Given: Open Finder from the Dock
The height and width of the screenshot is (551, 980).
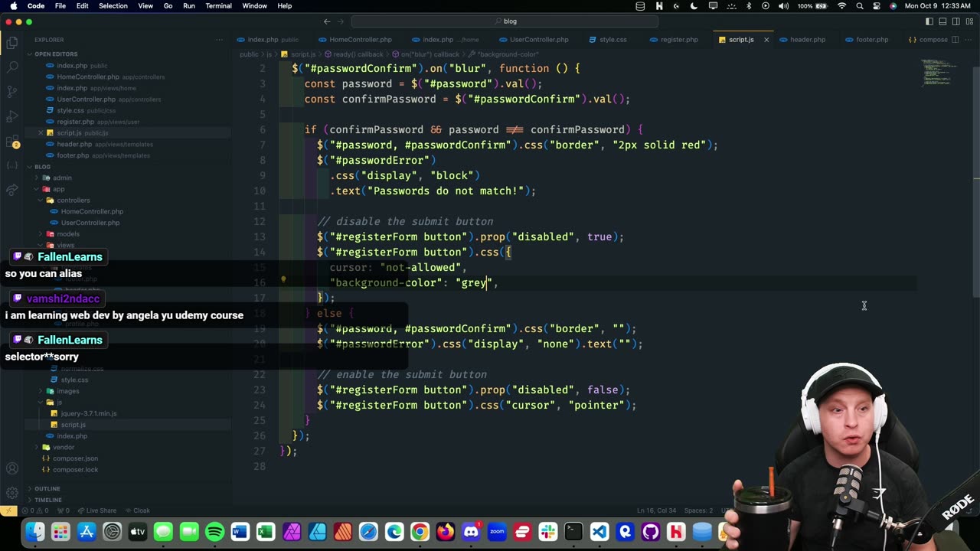Looking at the screenshot, I should pos(34,531).
